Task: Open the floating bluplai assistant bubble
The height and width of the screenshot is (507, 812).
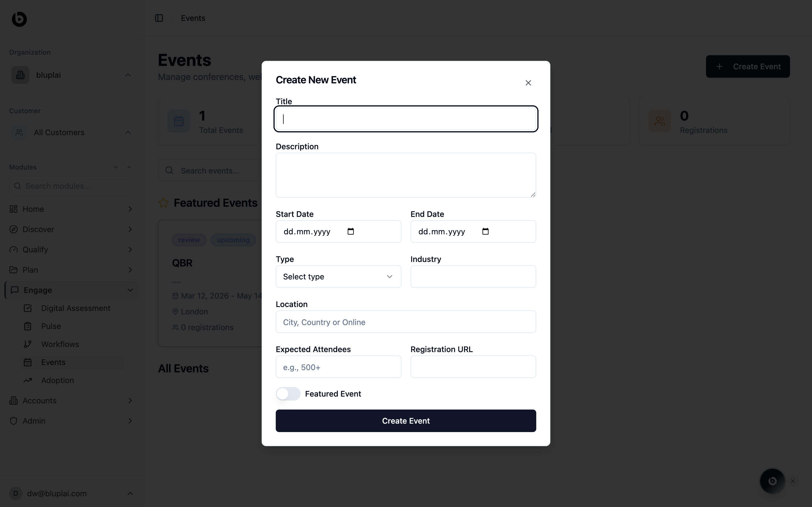Action: click(772, 481)
